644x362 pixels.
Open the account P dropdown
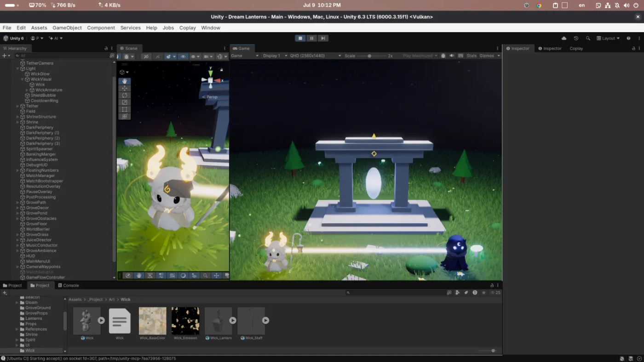click(37, 38)
